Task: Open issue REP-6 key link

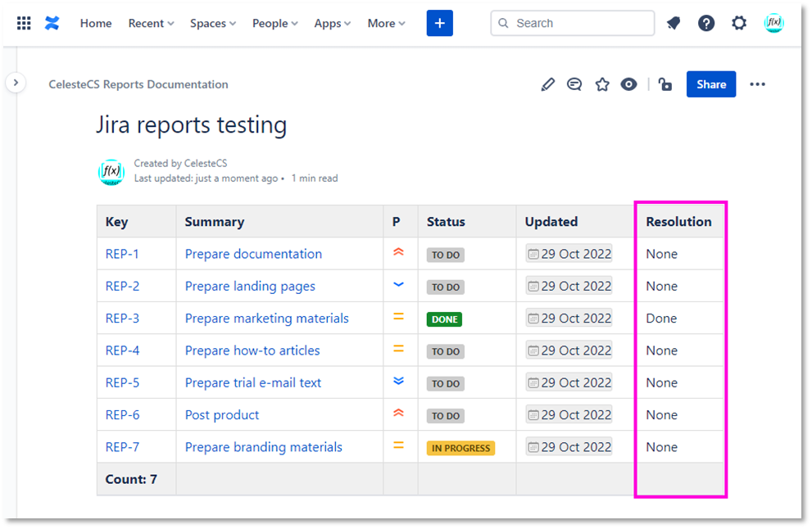Action: click(122, 414)
